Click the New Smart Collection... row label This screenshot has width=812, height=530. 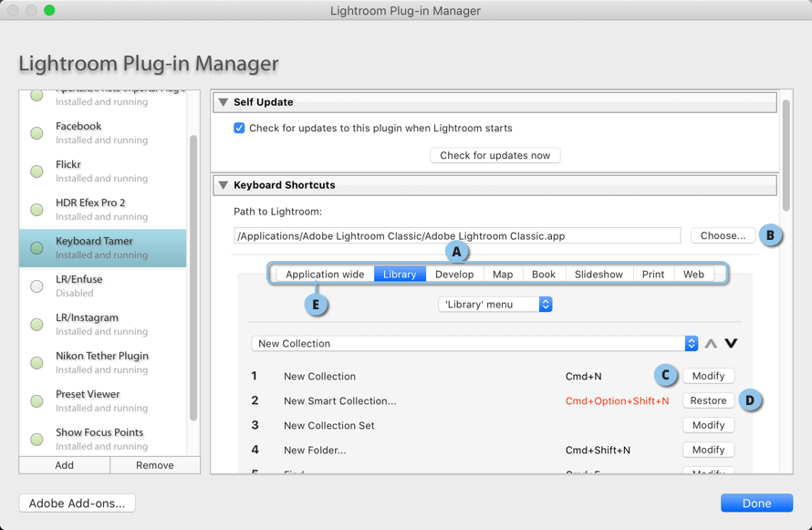339,401
